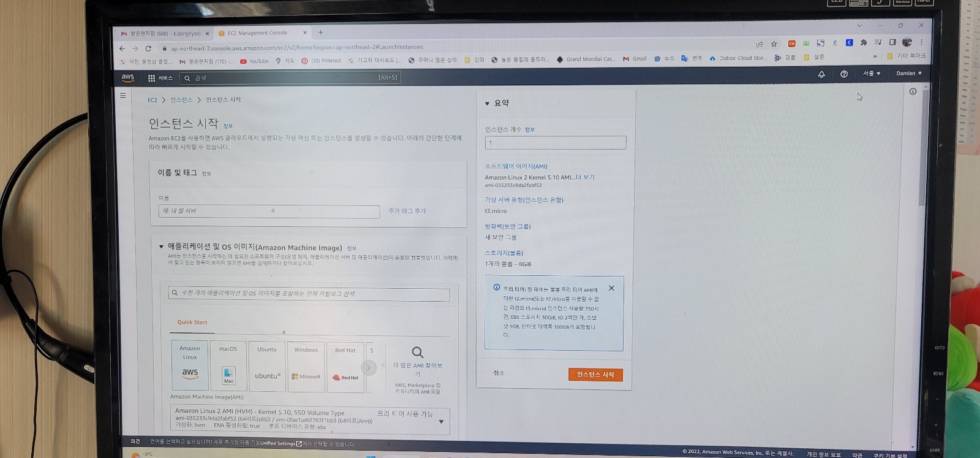
Task: Open the 스토리지(볼륨) summary link
Action: (x=504, y=253)
